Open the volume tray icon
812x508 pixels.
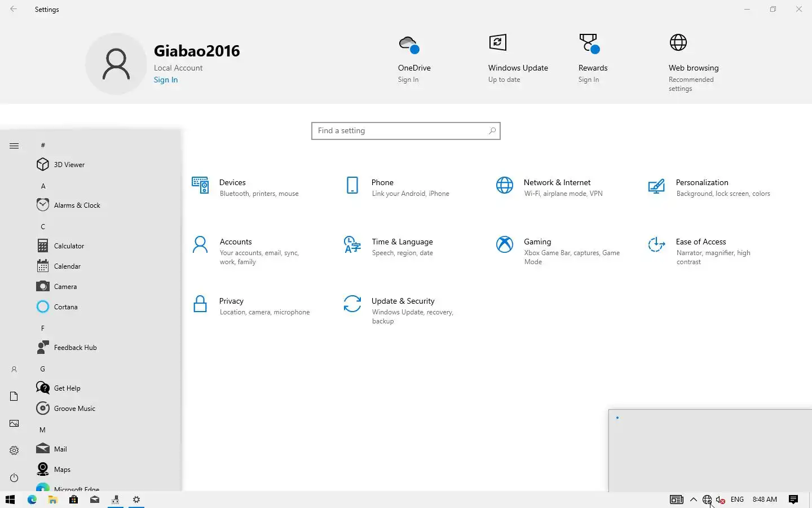[x=721, y=500]
